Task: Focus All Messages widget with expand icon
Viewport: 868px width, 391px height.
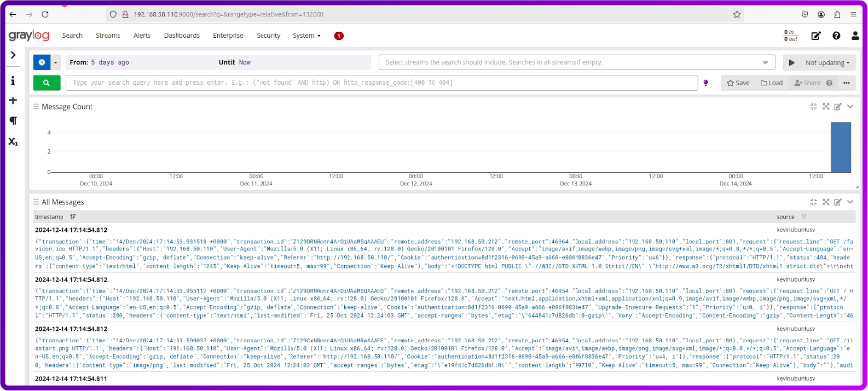Action: point(826,202)
